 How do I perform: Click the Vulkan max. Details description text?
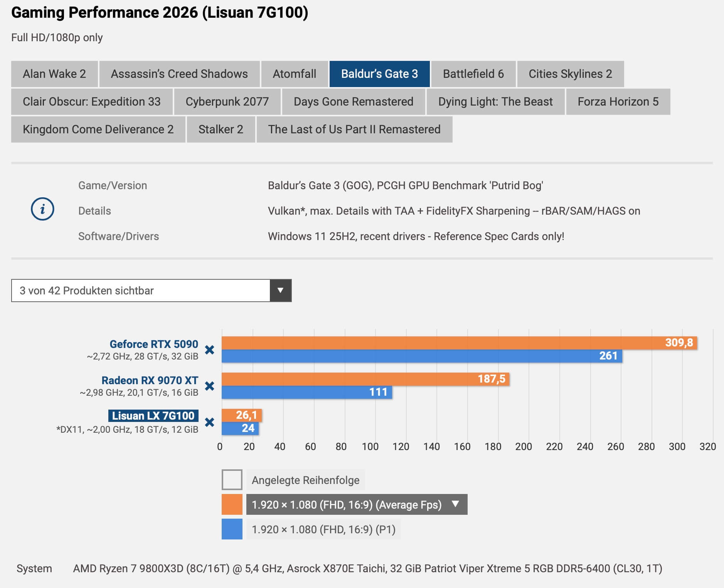click(x=454, y=211)
